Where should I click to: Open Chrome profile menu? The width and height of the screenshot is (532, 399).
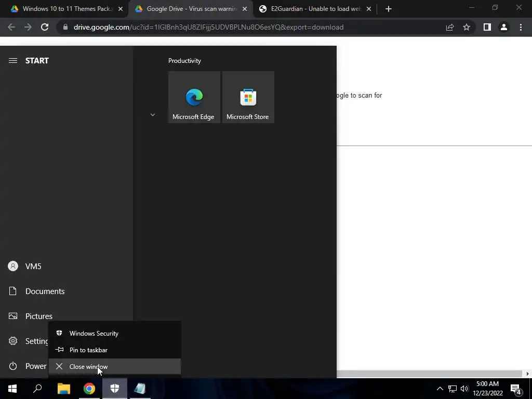tap(504, 27)
